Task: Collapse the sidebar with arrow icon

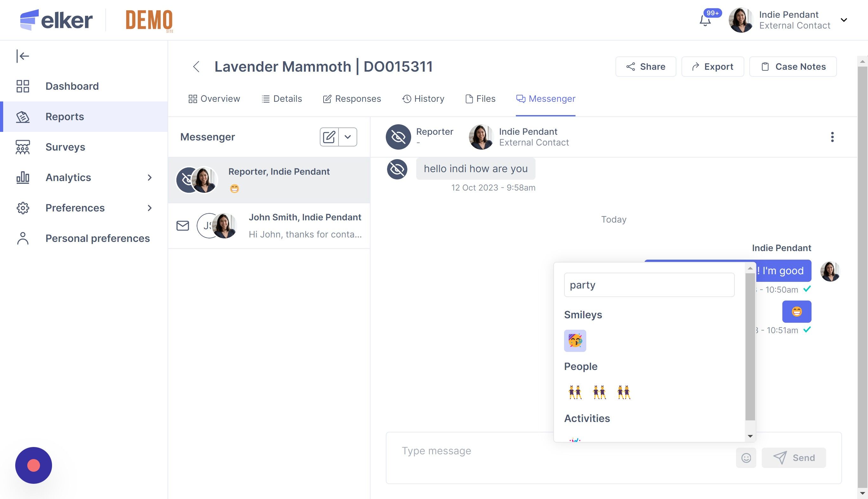Action: coord(23,56)
